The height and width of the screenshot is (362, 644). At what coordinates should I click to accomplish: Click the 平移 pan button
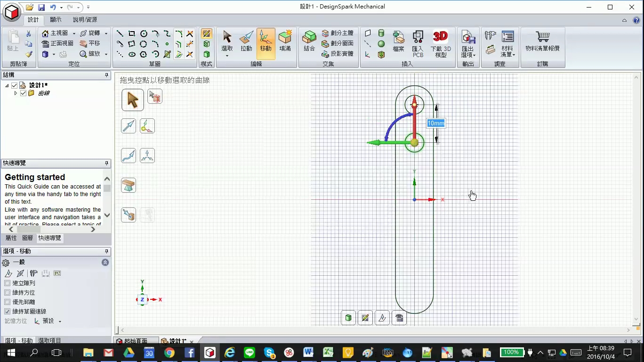90,44
